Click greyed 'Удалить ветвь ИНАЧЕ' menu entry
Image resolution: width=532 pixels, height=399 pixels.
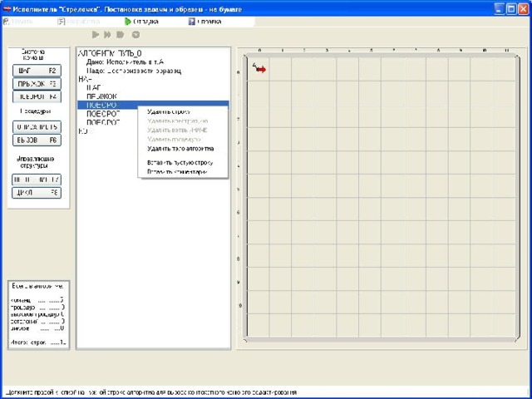[x=177, y=130]
